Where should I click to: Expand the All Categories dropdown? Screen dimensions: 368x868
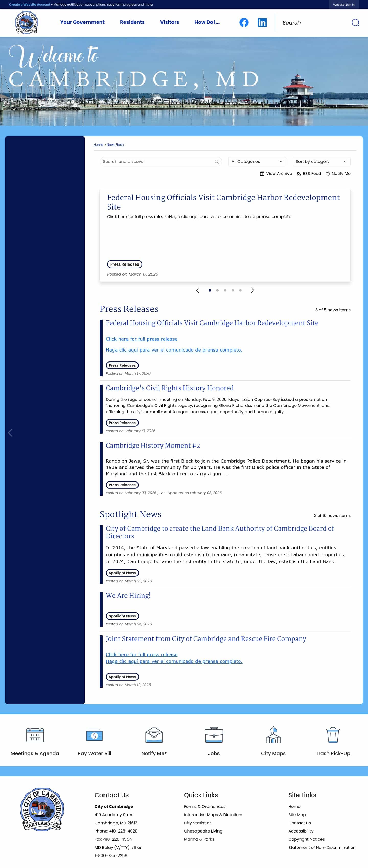coord(257,161)
